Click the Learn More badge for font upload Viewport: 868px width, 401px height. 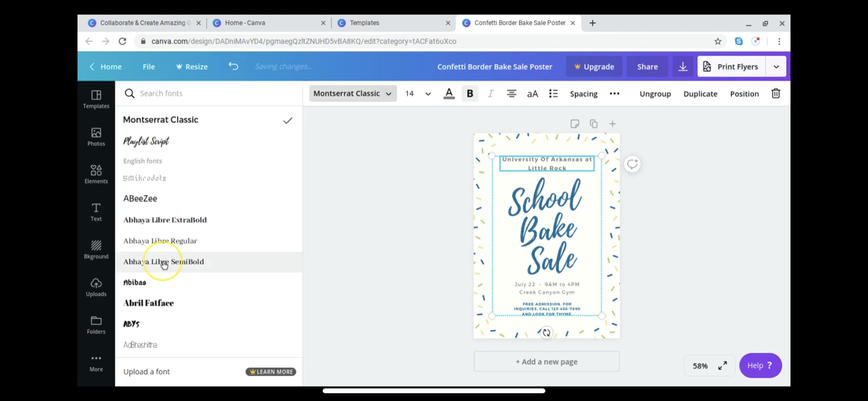pos(271,372)
